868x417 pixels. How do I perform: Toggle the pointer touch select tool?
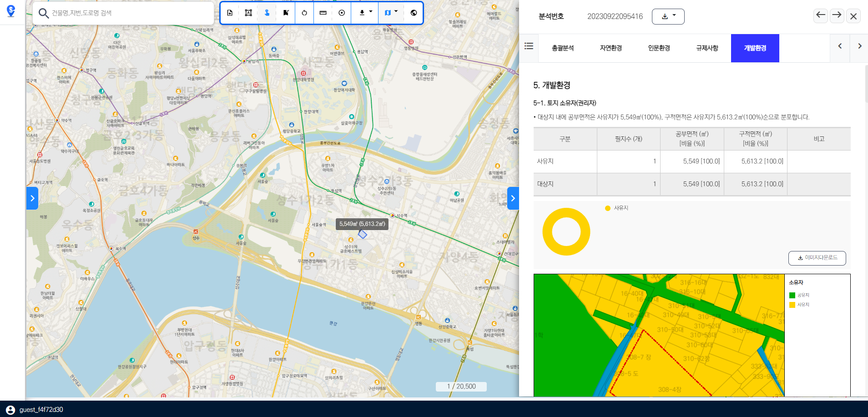point(267,13)
